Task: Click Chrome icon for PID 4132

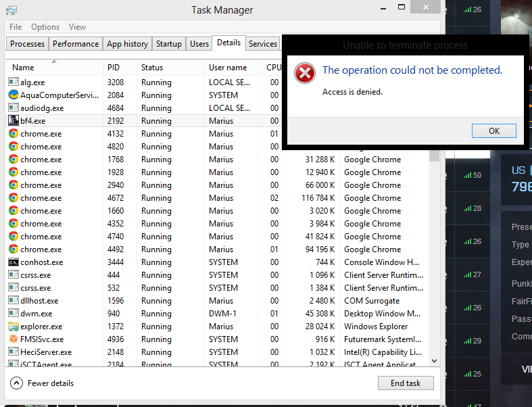Action: click(14, 133)
